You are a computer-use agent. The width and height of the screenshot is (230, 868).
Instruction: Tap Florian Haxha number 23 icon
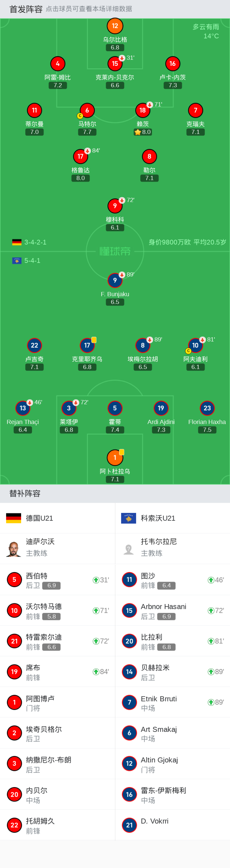click(207, 408)
